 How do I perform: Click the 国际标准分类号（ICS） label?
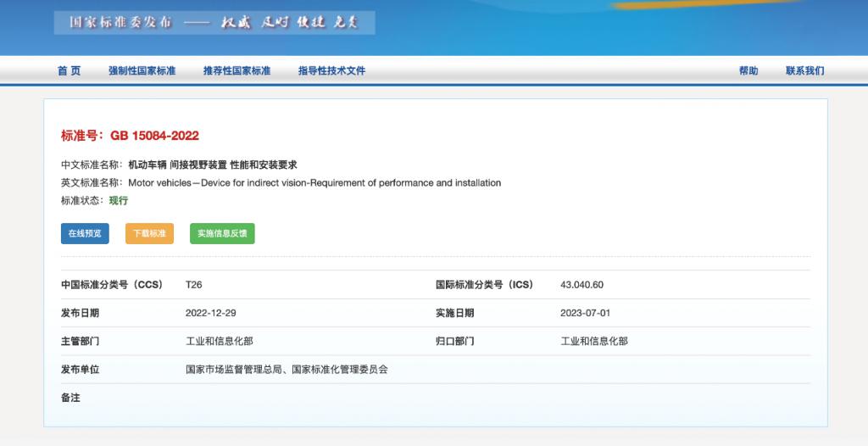pyautogui.click(x=484, y=285)
